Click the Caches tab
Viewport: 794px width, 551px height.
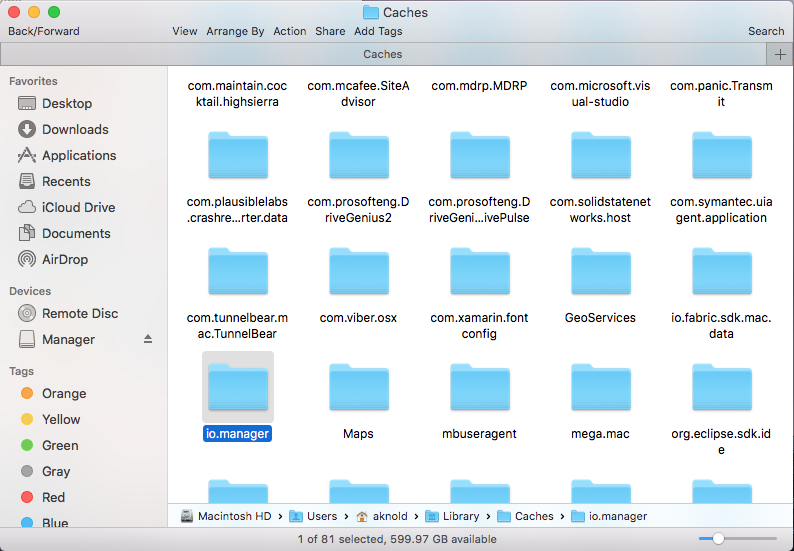(x=382, y=54)
